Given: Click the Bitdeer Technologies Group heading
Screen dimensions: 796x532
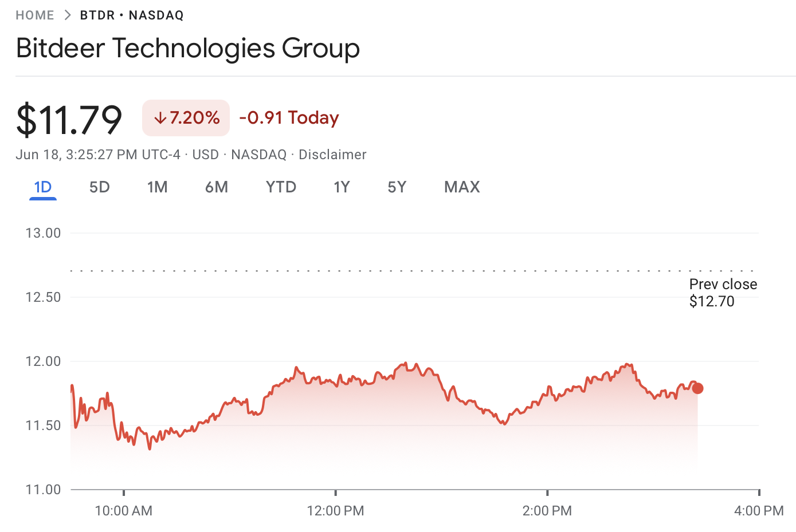Looking at the screenshot, I should tap(188, 48).
